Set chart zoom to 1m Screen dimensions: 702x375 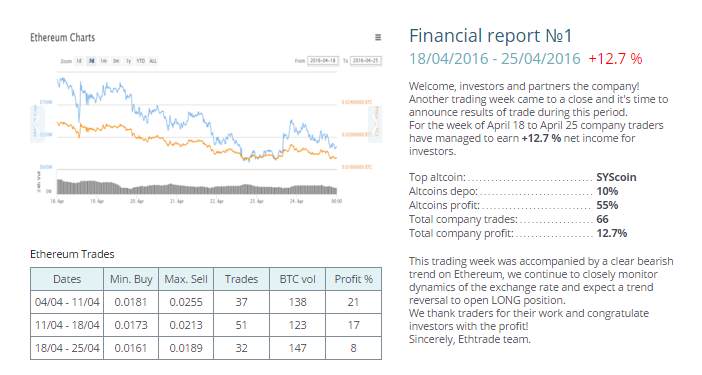103,61
